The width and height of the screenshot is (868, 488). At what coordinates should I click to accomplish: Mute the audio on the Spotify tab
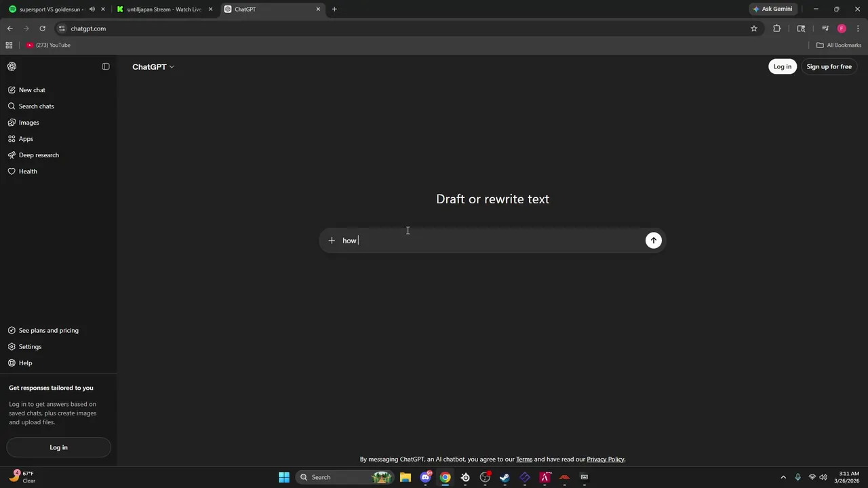92,9
